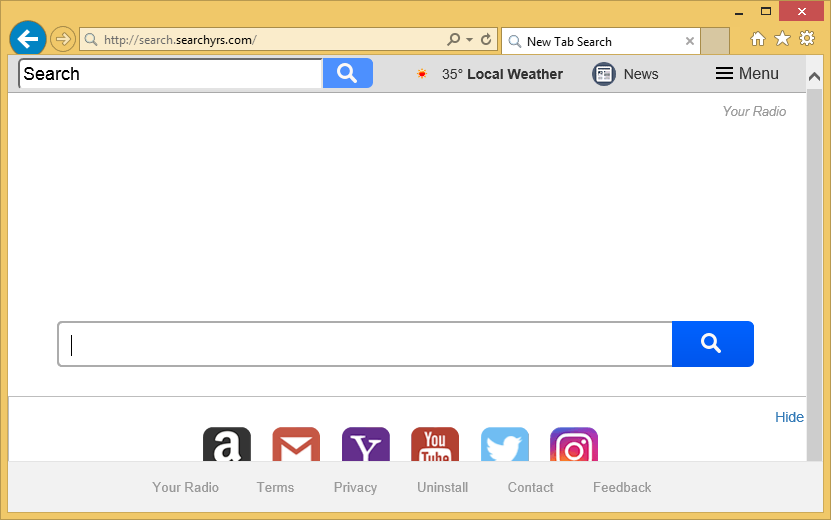Click the browser back arrow button

28,39
